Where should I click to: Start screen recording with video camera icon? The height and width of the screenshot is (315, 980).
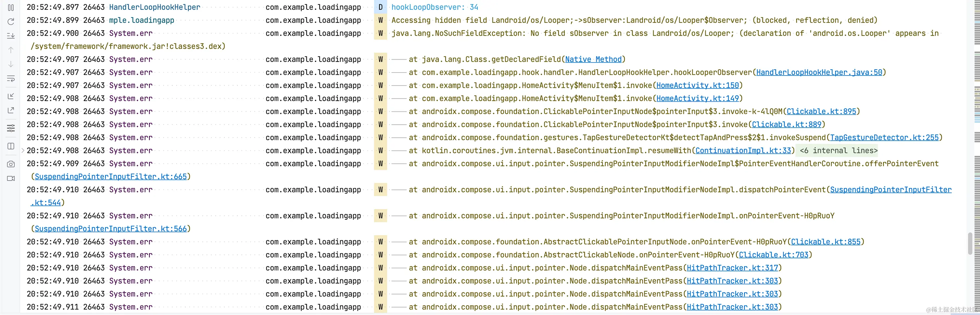(11, 179)
